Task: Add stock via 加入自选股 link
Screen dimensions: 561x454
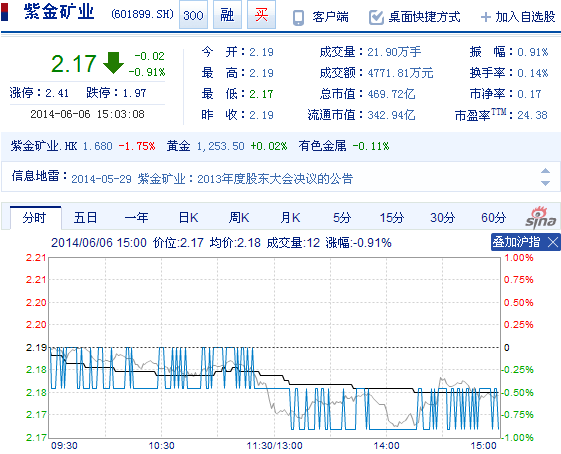Action: (x=525, y=17)
